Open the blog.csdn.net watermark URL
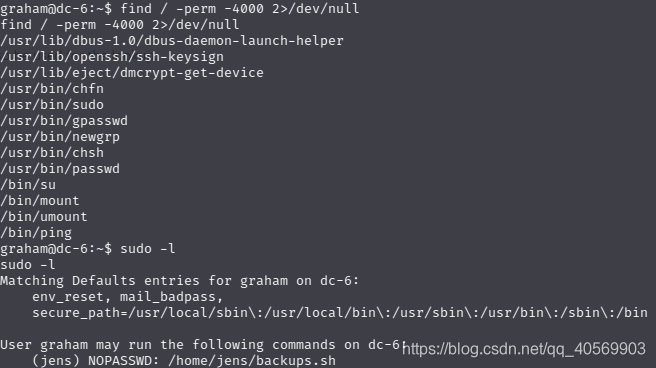Viewport: 656px width, 368px height. (524, 349)
